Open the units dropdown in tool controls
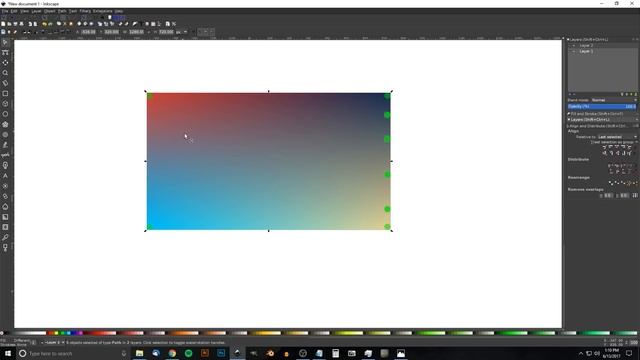Screen dimensions: 640x360 [x=182, y=32]
